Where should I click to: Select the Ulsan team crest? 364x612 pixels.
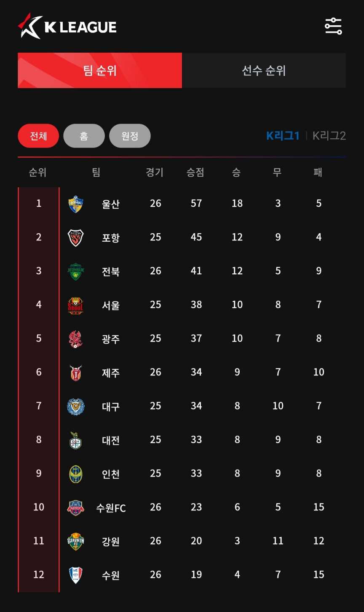click(76, 204)
